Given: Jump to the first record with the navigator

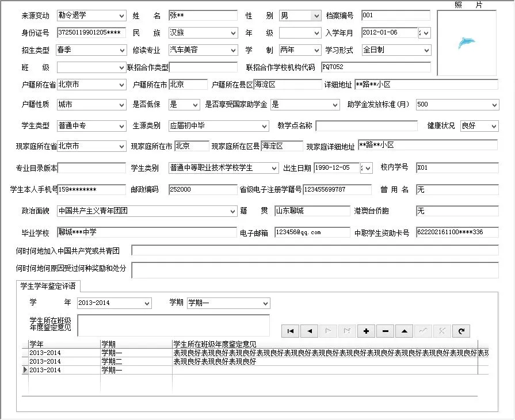Looking at the screenshot, I should 291,331.
